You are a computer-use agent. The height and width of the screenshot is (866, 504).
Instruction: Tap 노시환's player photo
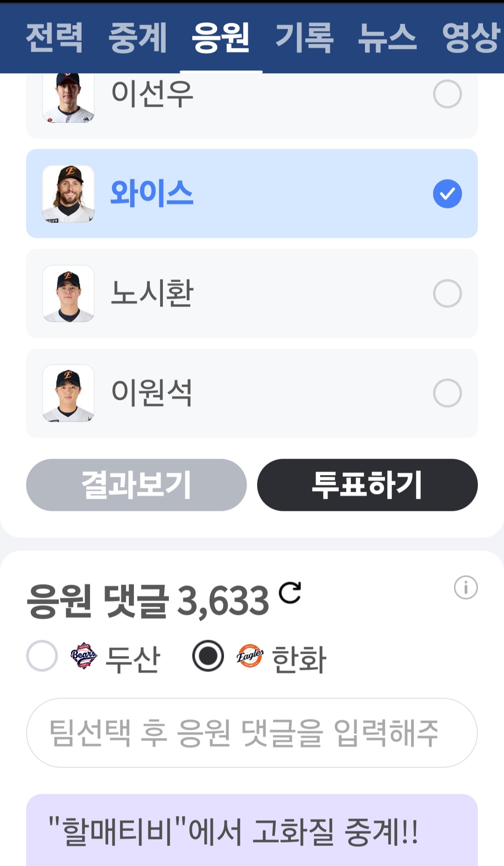(x=69, y=293)
